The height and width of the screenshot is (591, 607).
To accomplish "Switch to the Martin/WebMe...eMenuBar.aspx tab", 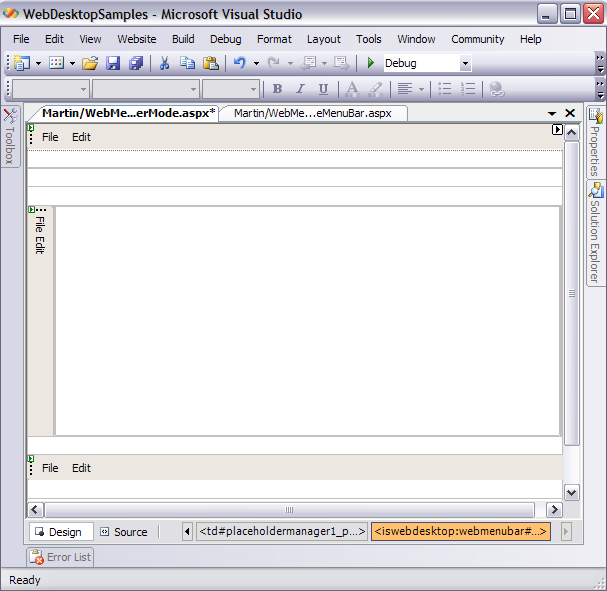I will pyautogui.click(x=312, y=113).
